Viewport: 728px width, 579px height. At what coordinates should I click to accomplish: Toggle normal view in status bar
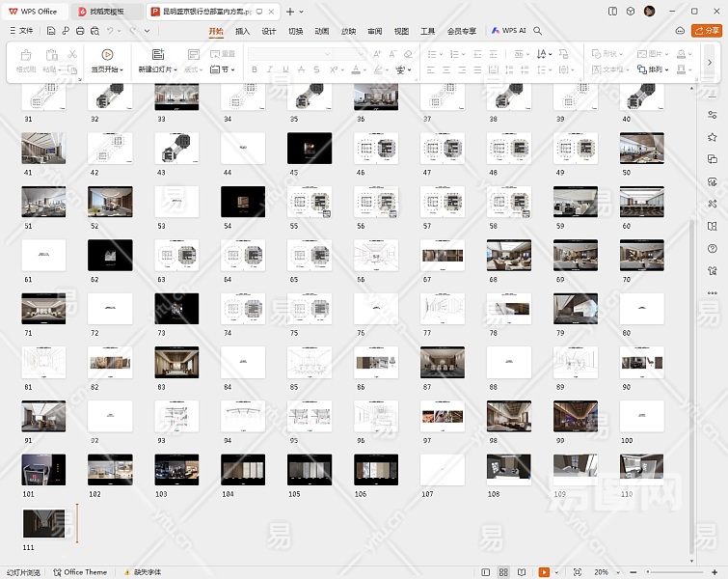point(485,572)
